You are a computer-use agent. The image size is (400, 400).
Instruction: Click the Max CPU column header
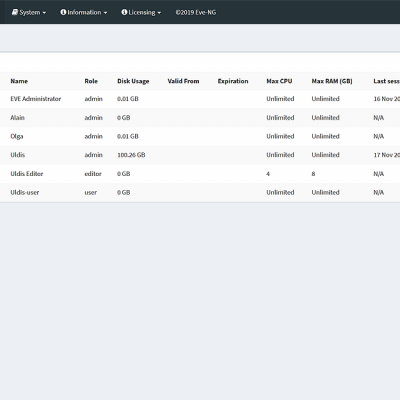(x=279, y=81)
